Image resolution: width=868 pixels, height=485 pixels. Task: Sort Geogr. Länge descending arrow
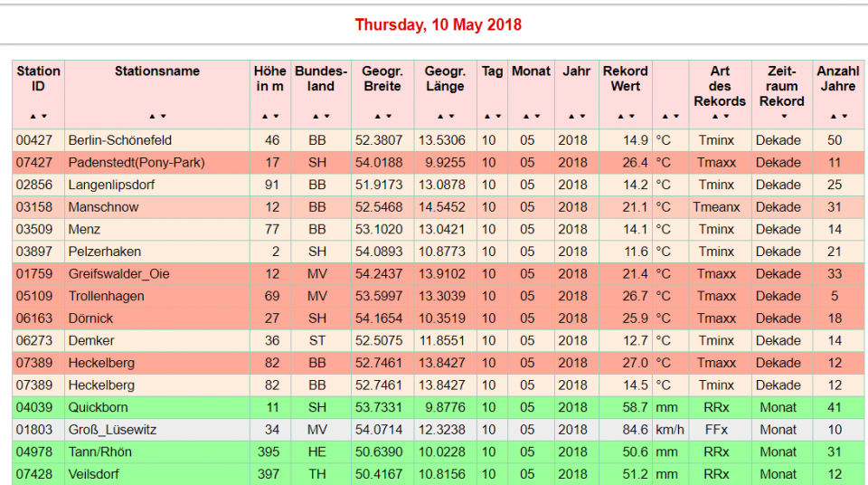coord(449,117)
